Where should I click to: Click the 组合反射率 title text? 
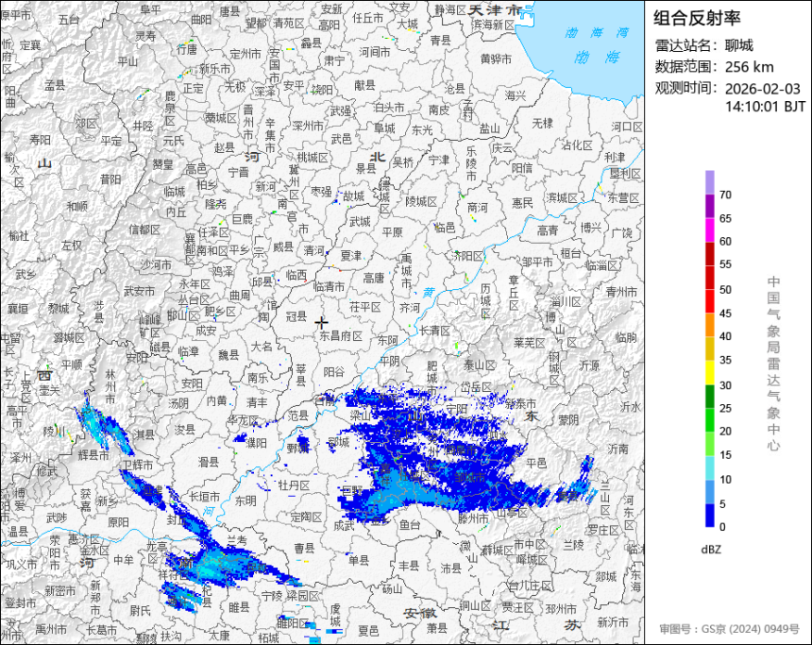coord(697,18)
